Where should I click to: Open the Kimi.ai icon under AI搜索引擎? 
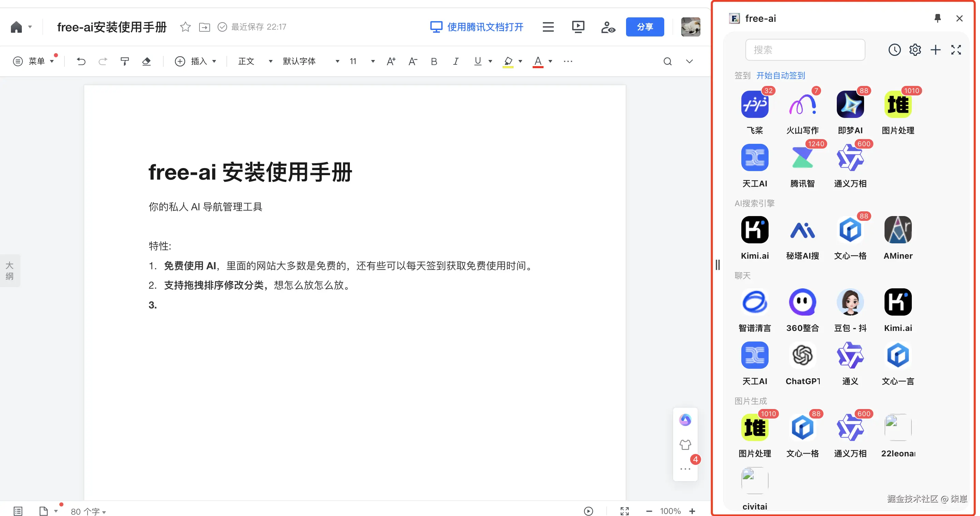click(755, 230)
